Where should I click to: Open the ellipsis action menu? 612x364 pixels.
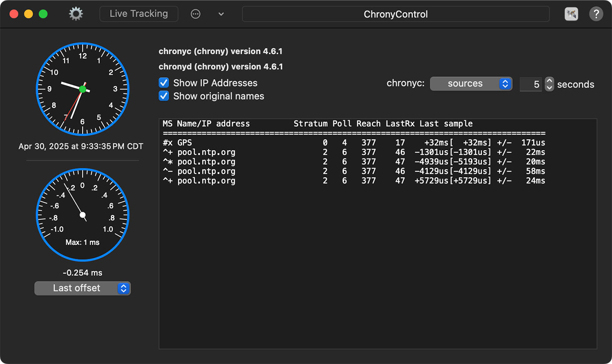coord(196,14)
